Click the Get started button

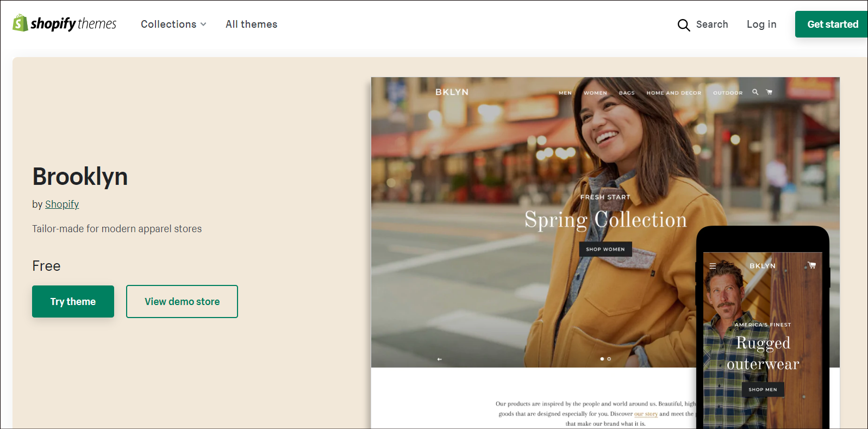pos(832,24)
